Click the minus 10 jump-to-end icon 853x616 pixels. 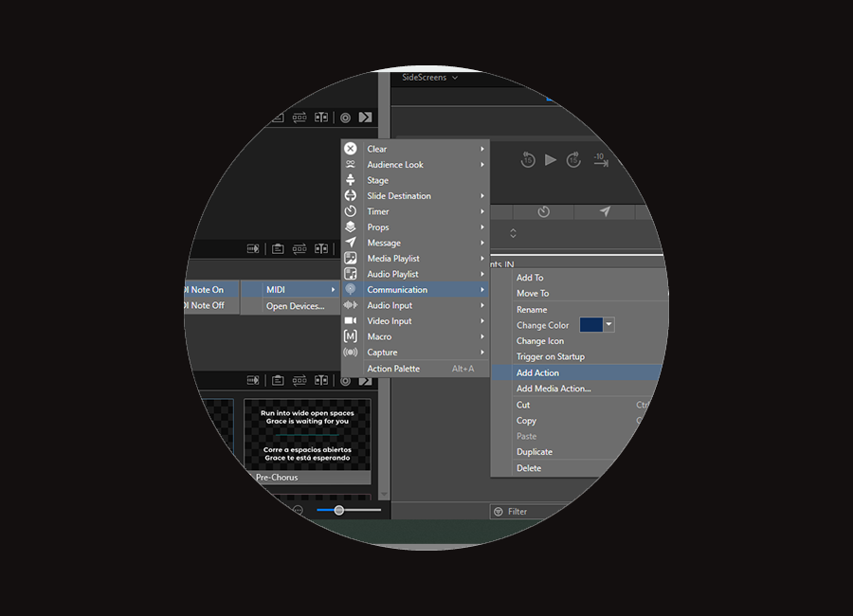point(600,159)
